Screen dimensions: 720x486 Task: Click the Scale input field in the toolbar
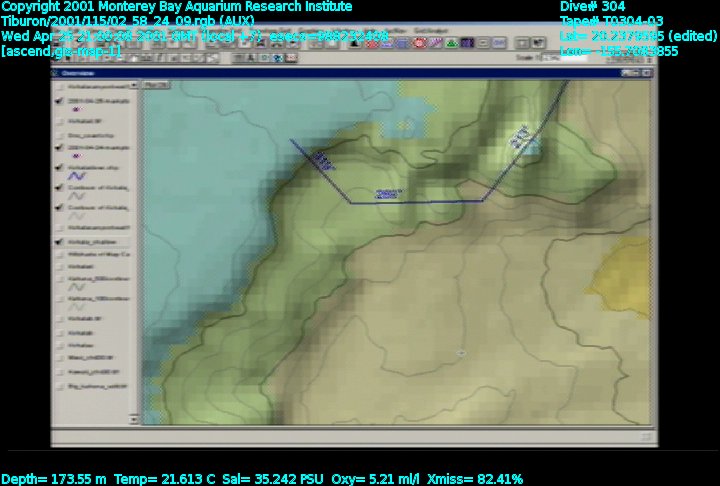coord(570,58)
